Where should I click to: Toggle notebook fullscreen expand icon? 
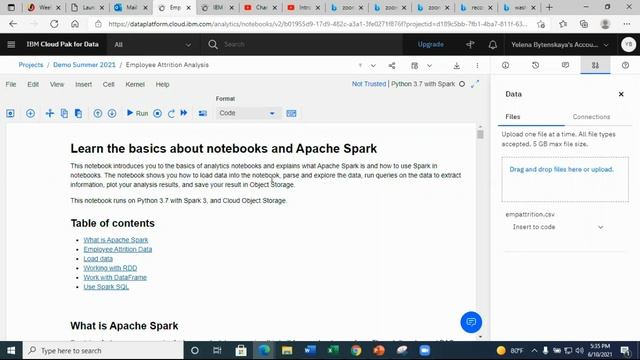[475, 84]
